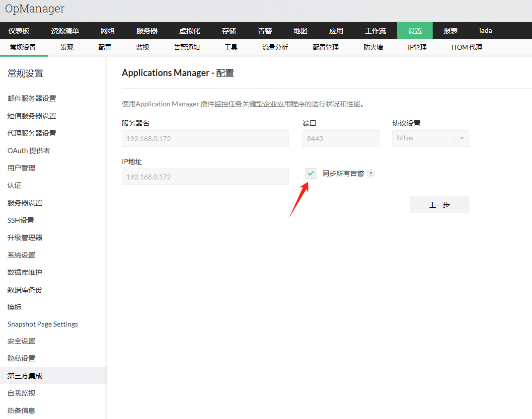This screenshot has width=532, height=419.
Task: Open the 网络 main menu
Action: (108, 30)
